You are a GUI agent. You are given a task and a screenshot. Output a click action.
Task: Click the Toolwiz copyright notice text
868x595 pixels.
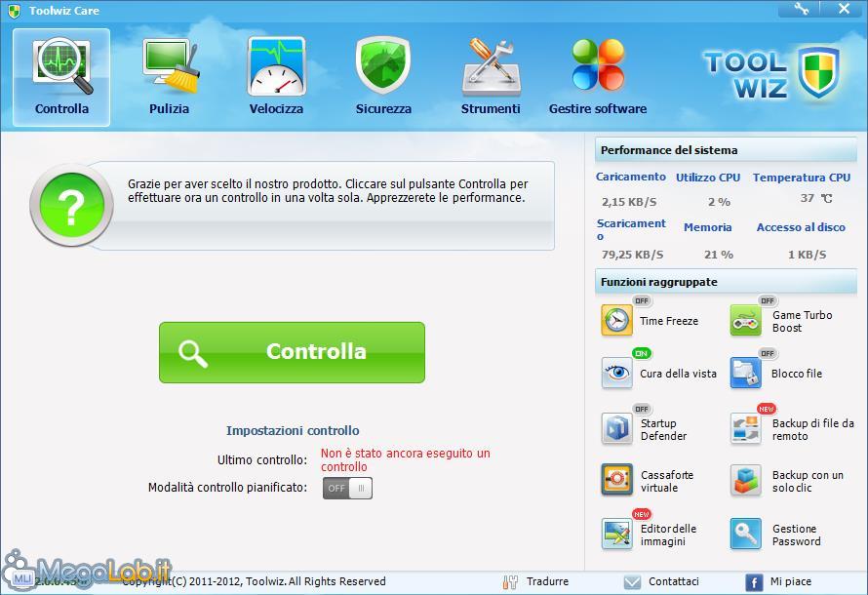pos(255,581)
